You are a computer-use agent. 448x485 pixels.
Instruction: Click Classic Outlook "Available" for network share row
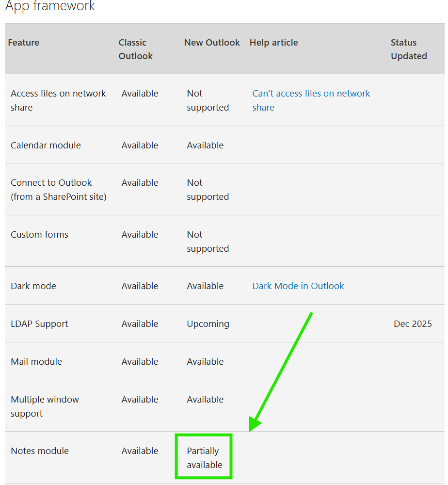(140, 94)
